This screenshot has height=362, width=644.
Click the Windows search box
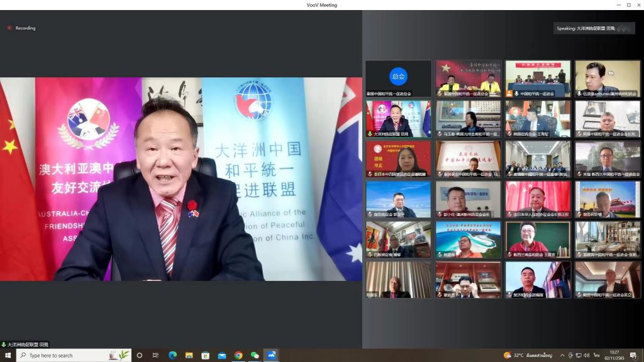point(74,356)
